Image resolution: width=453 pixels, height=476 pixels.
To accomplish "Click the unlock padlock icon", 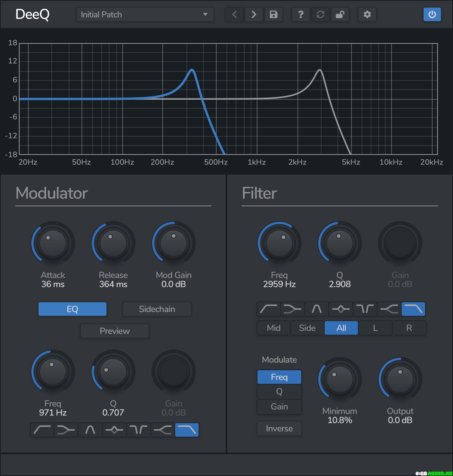I will click(340, 15).
